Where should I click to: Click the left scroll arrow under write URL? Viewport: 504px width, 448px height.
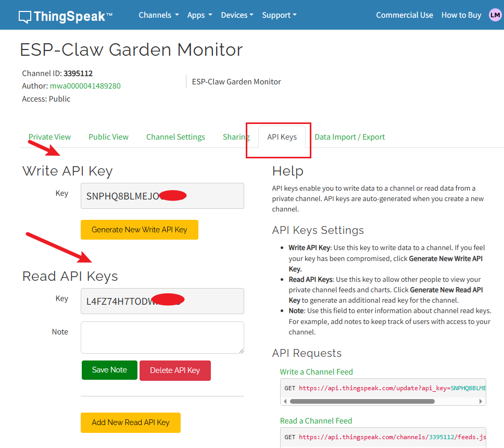[285, 401]
